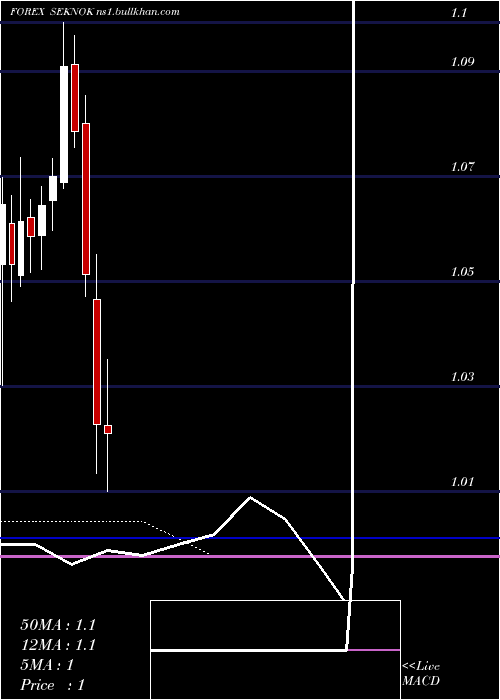The image size is (500, 700).
Task: Click the 1.09 price axis label
Action: click(462, 62)
